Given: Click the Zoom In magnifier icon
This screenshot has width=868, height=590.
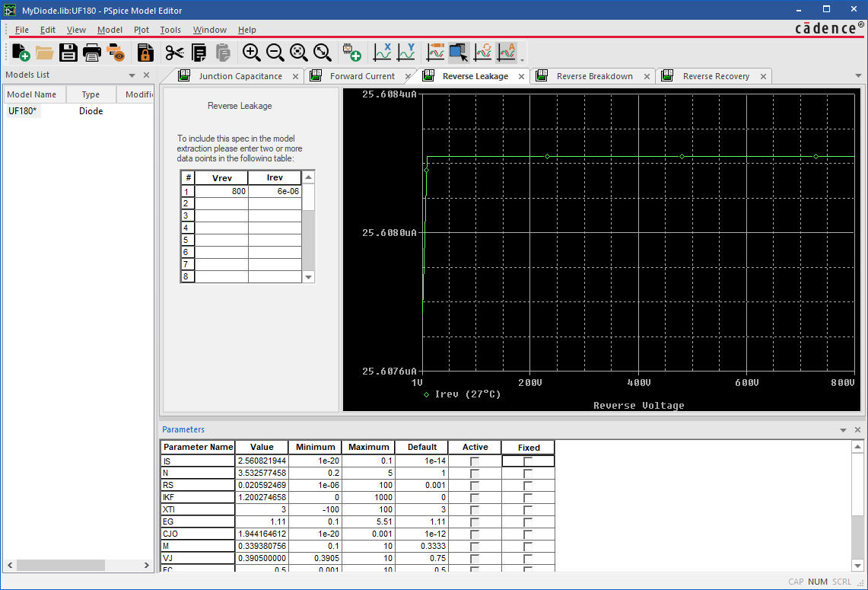Looking at the screenshot, I should (x=251, y=53).
